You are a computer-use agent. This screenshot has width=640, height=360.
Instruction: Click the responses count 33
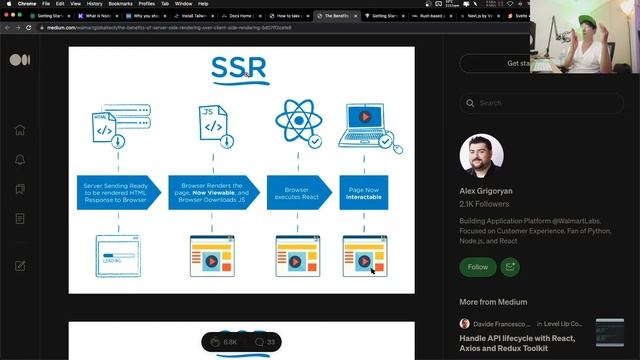pos(271,342)
